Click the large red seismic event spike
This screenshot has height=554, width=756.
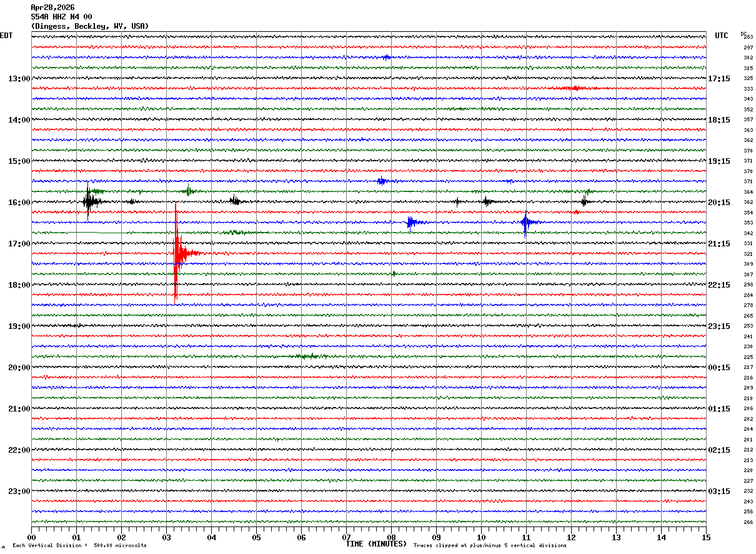(x=177, y=253)
